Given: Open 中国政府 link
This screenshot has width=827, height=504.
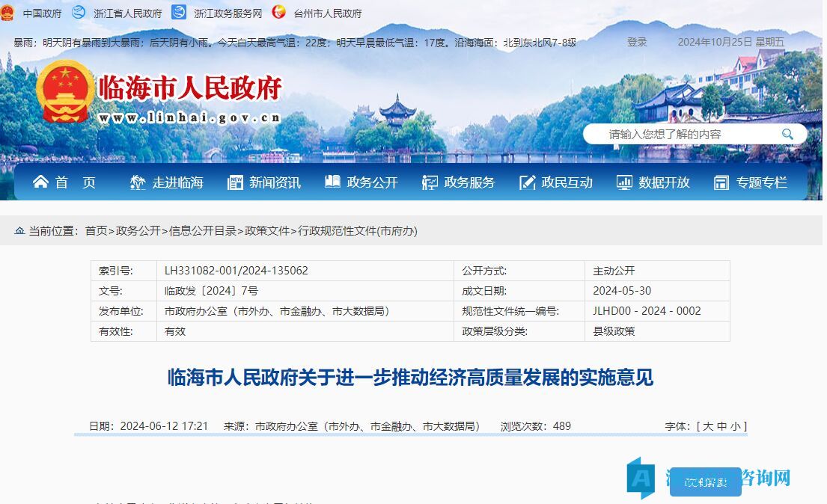Looking at the screenshot, I should pyautogui.click(x=42, y=13).
